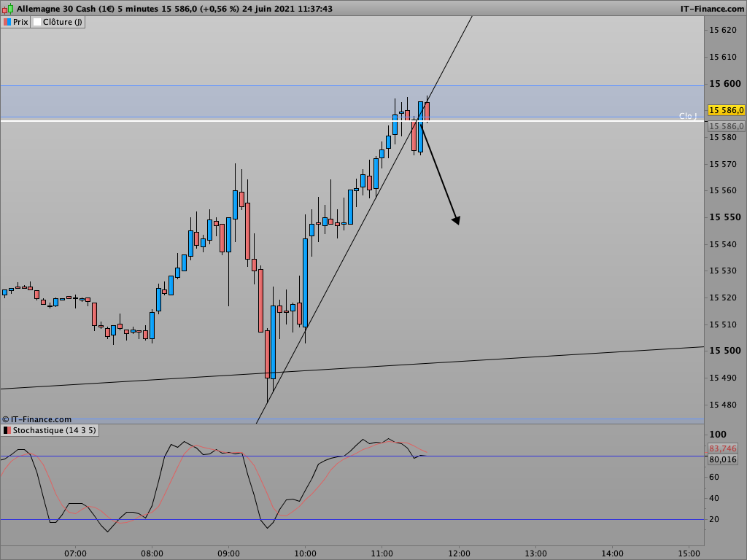Viewport: 747px width, 560px height.
Task: Click the chart title Allemagne 30 Cash
Action: (57, 9)
